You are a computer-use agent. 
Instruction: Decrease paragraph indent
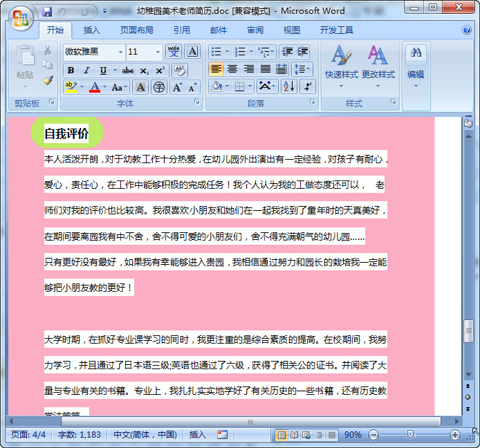(x=287, y=51)
